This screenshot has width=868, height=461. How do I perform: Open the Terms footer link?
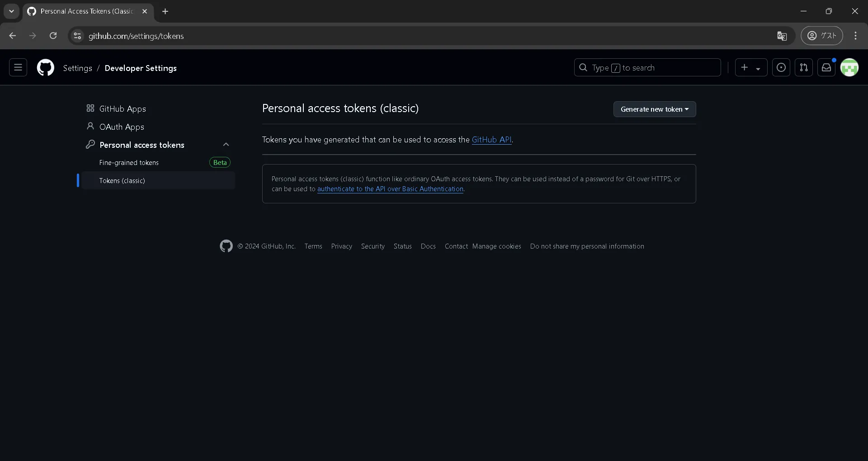tap(313, 246)
